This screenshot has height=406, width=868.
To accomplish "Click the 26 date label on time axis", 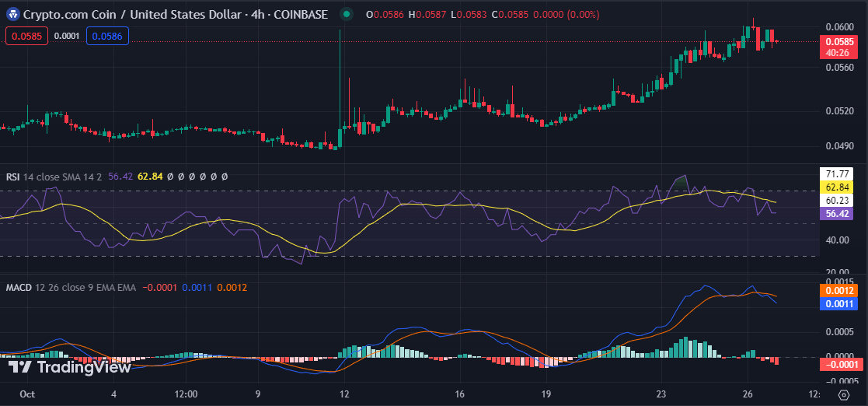I will pos(747,394).
